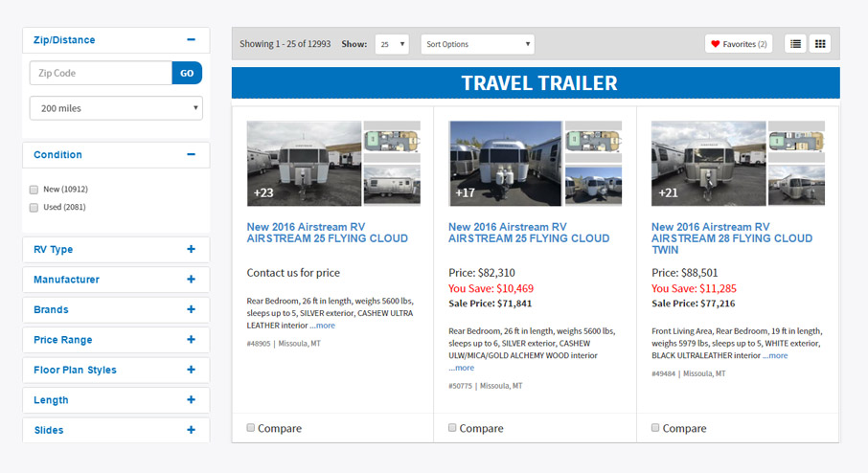View lower small thumbnail of second listing
The image size is (868, 473).
click(593, 186)
